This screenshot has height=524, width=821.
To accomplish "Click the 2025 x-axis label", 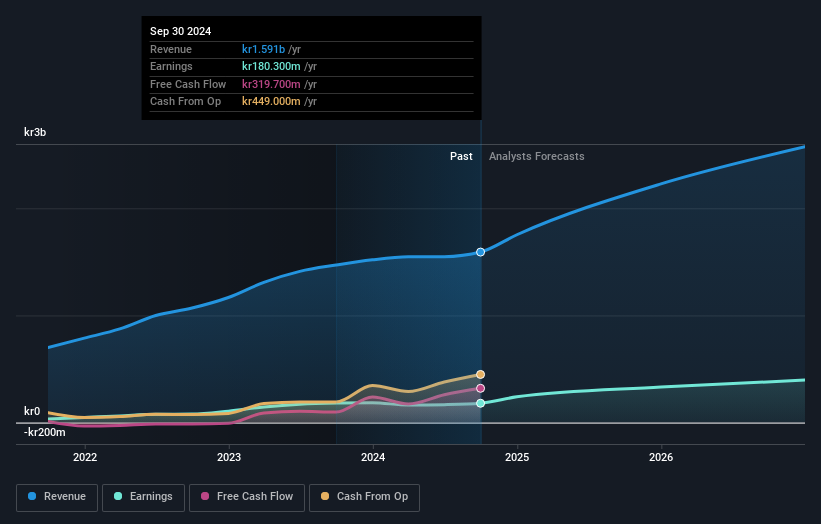I will pos(517,457).
